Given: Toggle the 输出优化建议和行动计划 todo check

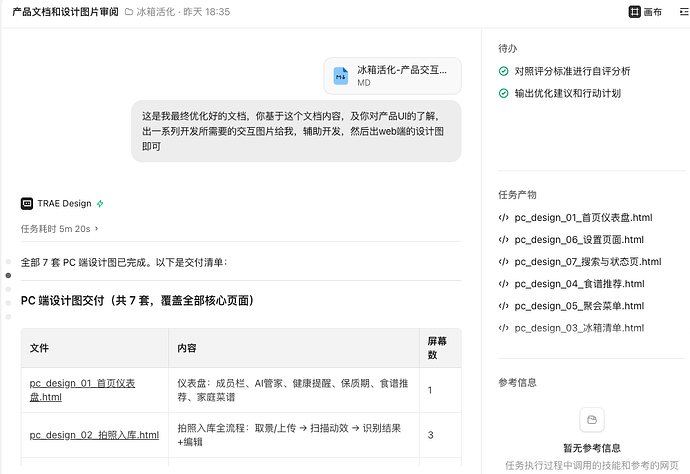Looking at the screenshot, I should [x=503, y=93].
